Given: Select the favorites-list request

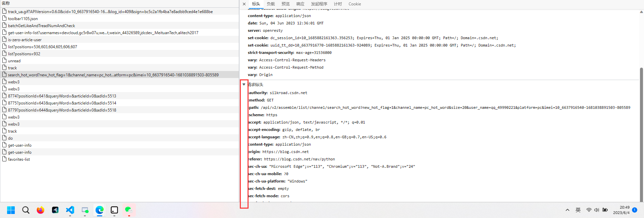Looking at the screenshot, I should tap(19, 159).
